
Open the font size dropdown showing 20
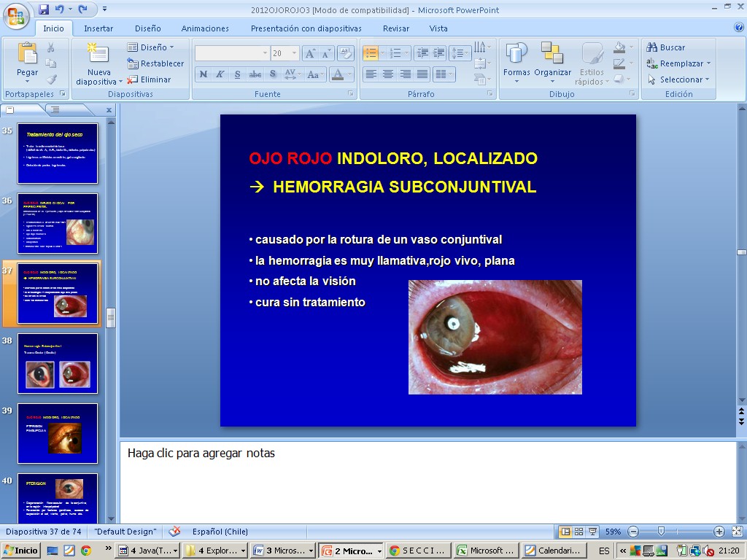[x=295, y=53]
